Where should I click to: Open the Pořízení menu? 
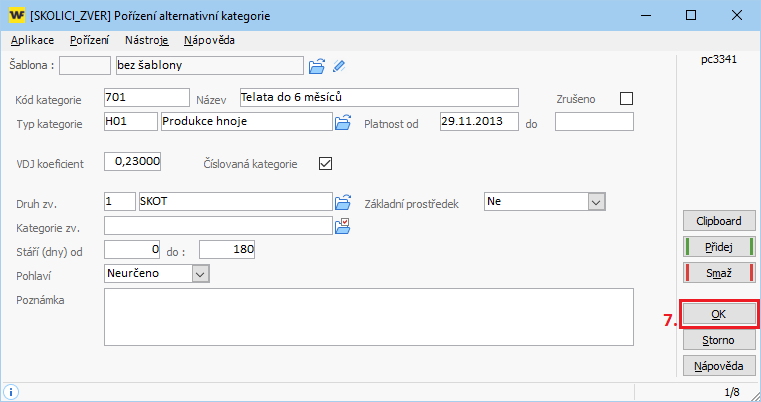(x=90, y=40)
